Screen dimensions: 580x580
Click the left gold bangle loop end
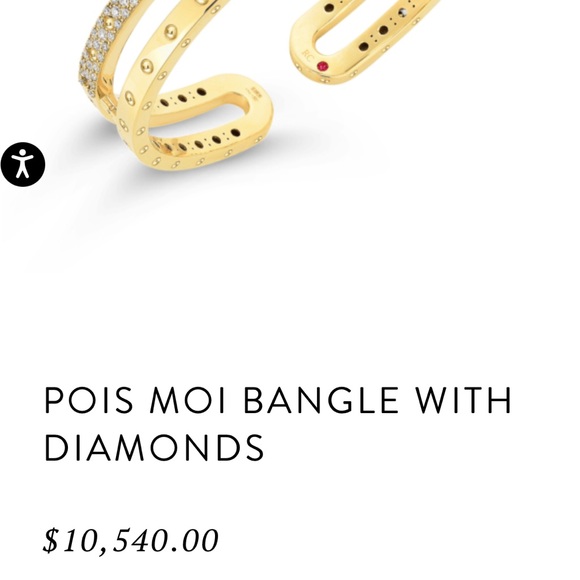tap(207, 122)
